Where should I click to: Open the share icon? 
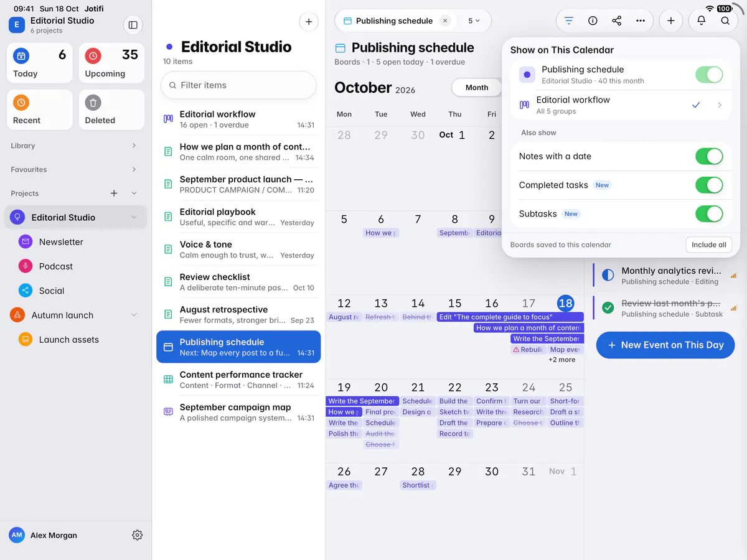[617, 21]
